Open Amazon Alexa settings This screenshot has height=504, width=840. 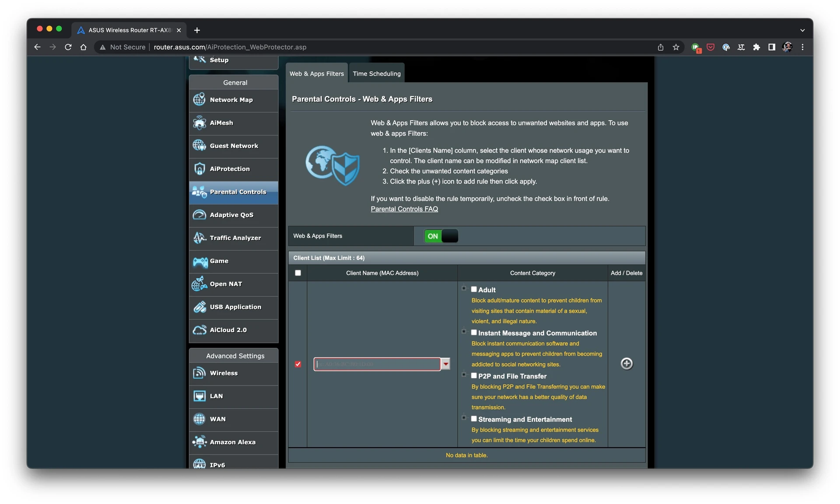click(234, 443)
